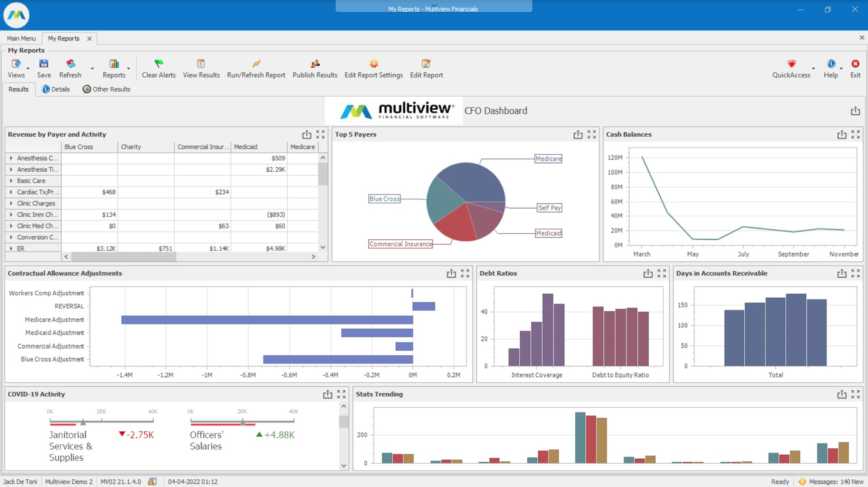Export the Top 5 Payers chart
Image resolution: width=868 pixels, height=487 pixels.
click(x=577, y=134)
